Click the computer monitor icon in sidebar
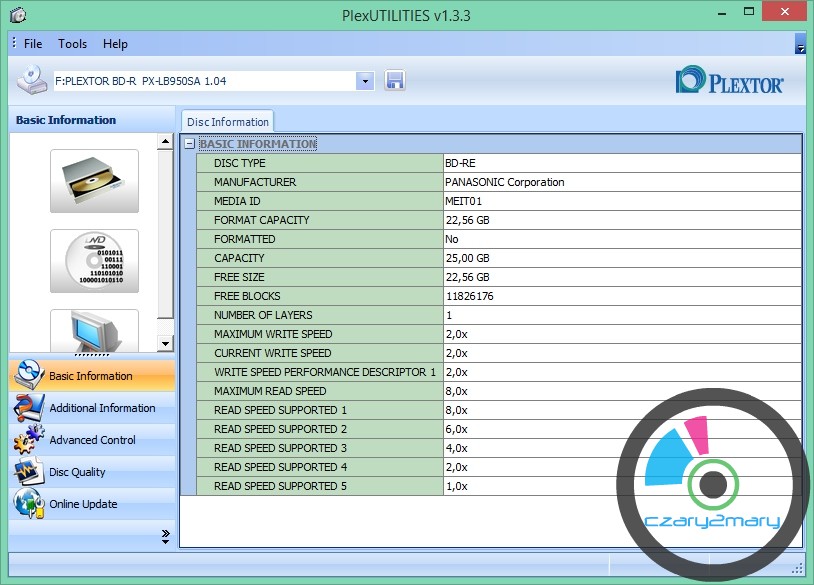The image size is (814, 585). pos(94,328)
